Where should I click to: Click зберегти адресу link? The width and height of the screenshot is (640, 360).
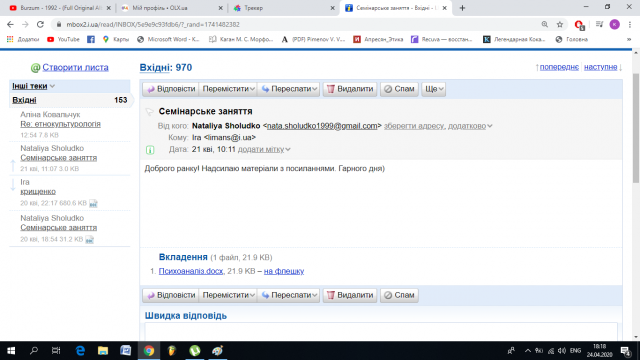click(x=414, y=126)
